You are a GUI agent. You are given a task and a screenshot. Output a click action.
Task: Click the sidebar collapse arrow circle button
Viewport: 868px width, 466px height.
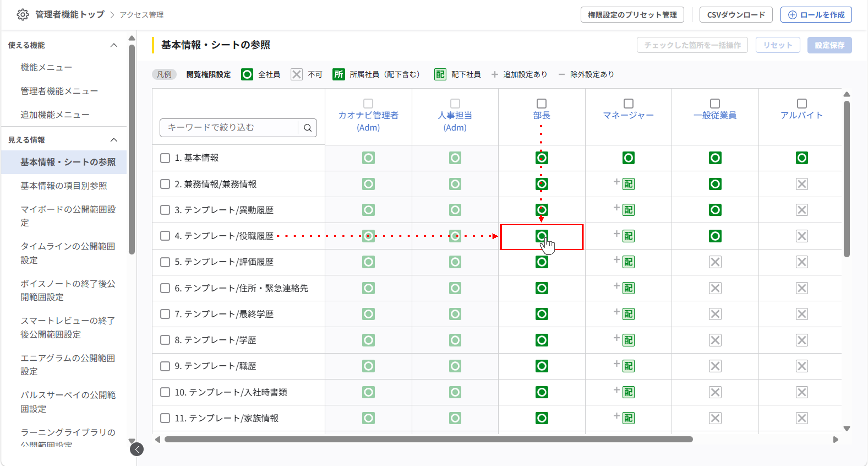pyautogui.click(x=137, y=449)
